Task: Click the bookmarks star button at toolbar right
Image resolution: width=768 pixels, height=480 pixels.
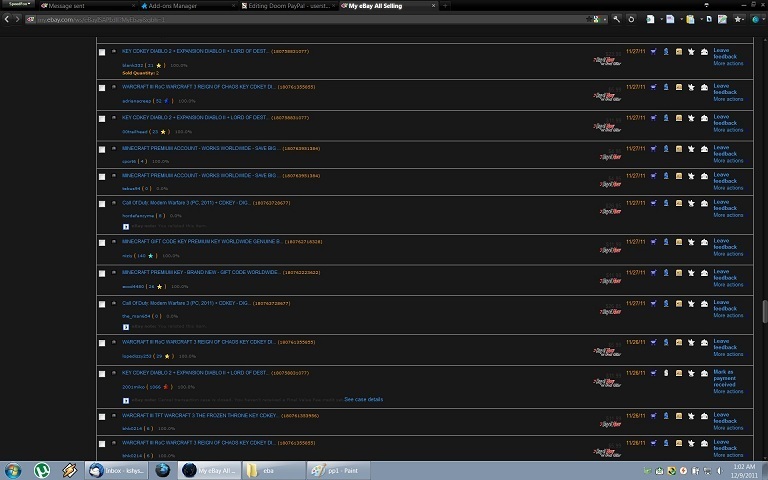Action: coord(738,19)
